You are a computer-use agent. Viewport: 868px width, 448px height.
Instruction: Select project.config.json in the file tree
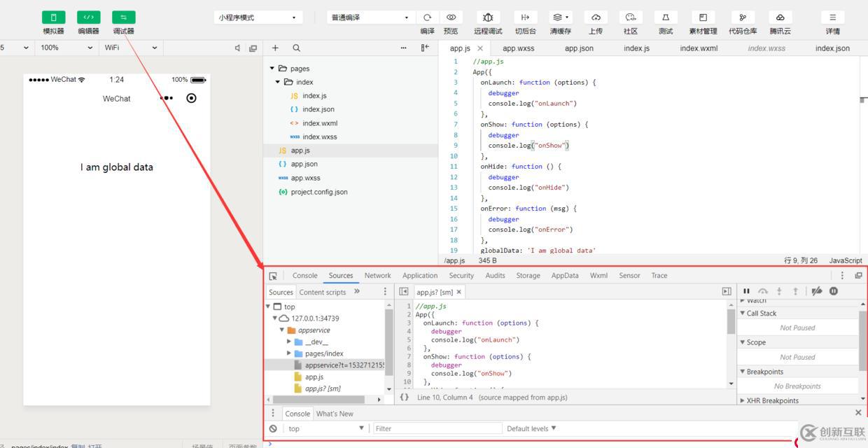click(319, 192)
